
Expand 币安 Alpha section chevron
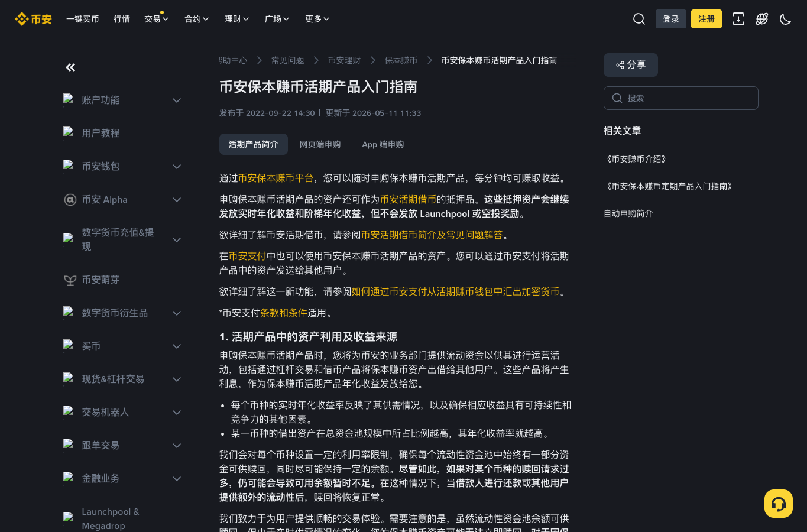click(177, 200)
